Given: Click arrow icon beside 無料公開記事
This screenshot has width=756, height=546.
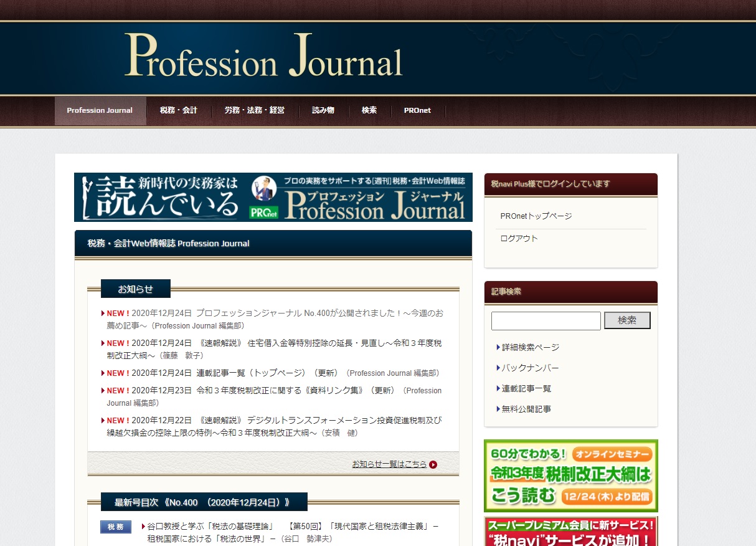Looking at the screenshot, I should click(x=498, y=409).
